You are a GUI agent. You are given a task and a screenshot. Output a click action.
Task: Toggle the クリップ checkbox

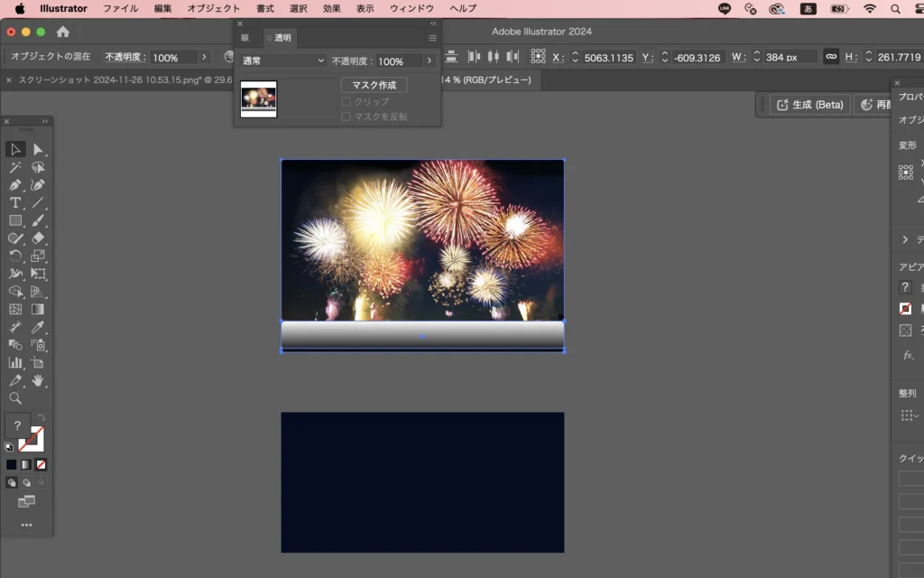tap(346, 102)
